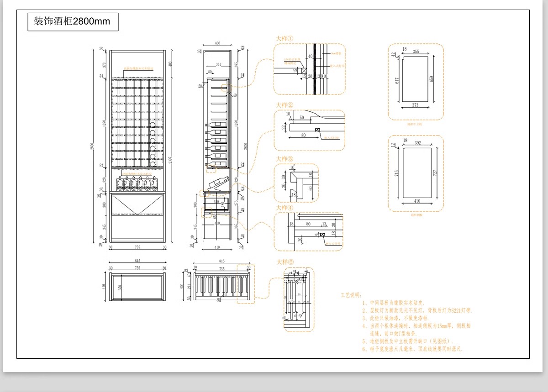The image size is (548, 392).
Task: Select the 大样③ detail label
Action: click(285, 159)
